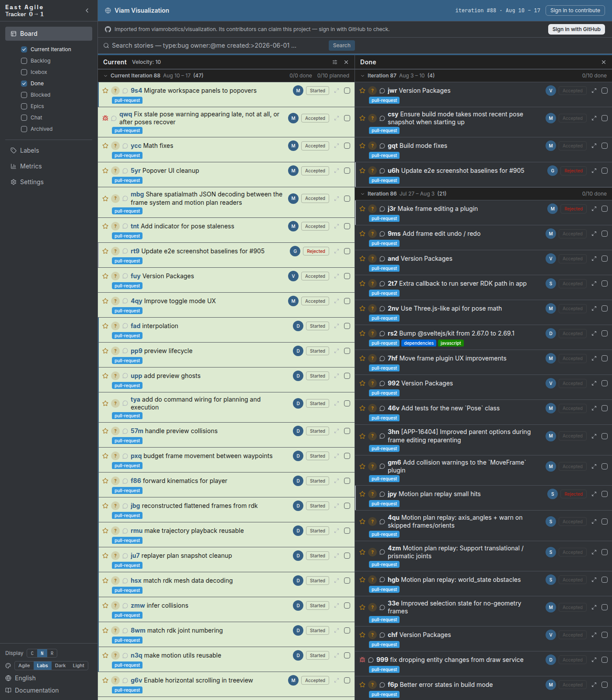
Task: Open the comment bubble on gqt Build mode fixes
Action: (382, 146)
